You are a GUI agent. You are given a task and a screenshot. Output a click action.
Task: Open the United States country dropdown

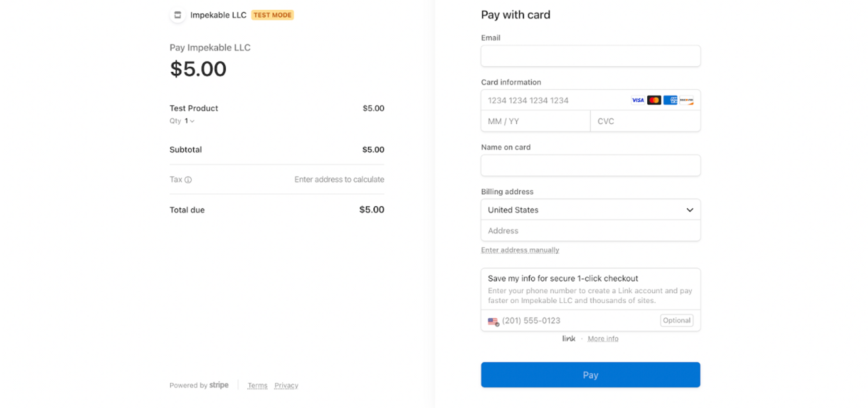590,210
